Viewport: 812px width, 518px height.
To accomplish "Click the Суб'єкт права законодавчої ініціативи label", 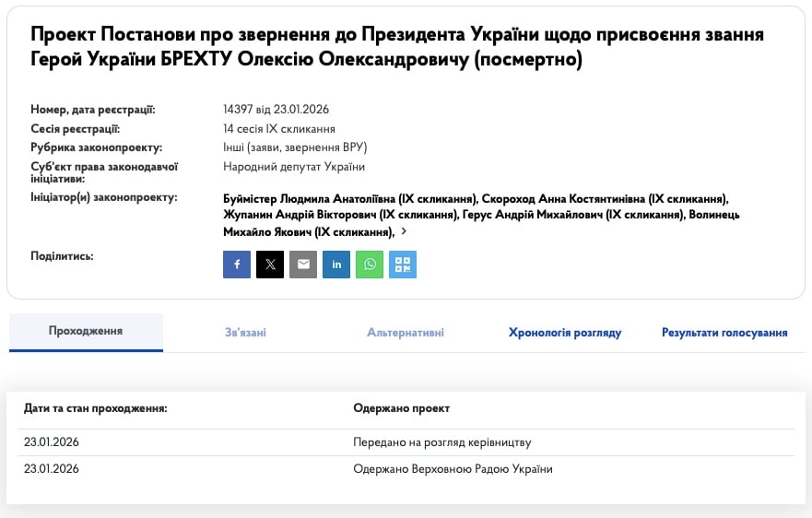I will pos(104,172).
